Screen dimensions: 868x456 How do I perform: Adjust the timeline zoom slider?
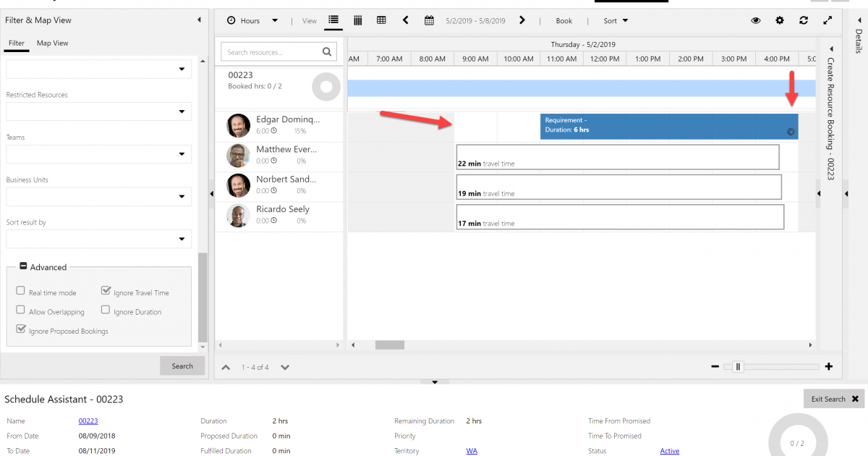click(737, 367)
